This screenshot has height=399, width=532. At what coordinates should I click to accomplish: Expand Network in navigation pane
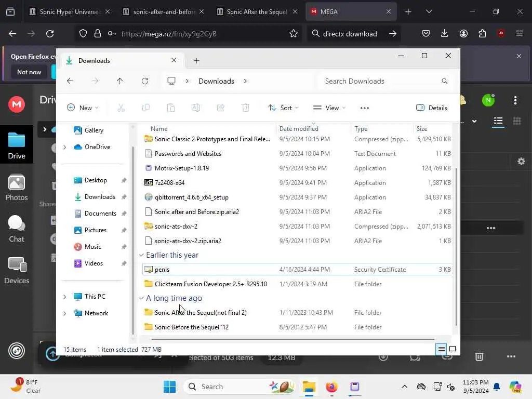coord(64,313)
